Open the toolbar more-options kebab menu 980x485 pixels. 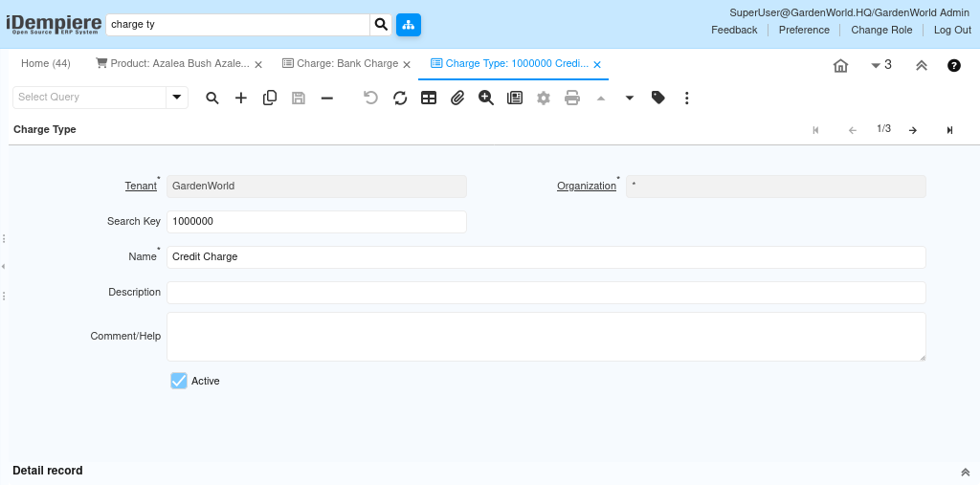[x=687, y=98]
